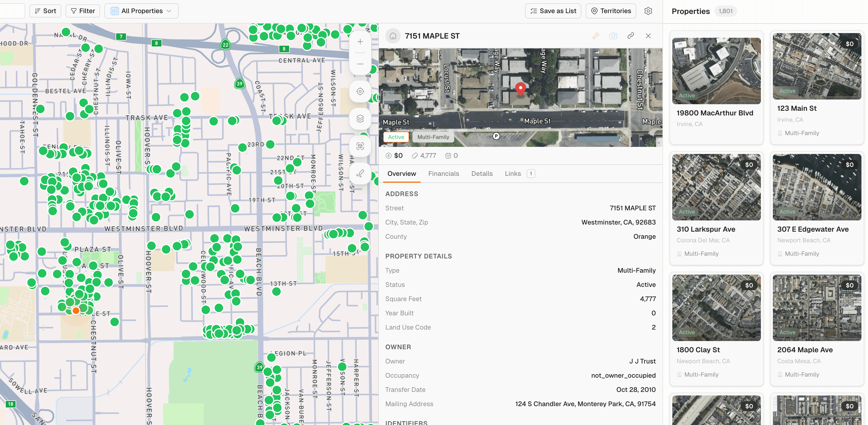
Task: Click 'Westminster, CA, 92683' value
Action: click(618, 222)
